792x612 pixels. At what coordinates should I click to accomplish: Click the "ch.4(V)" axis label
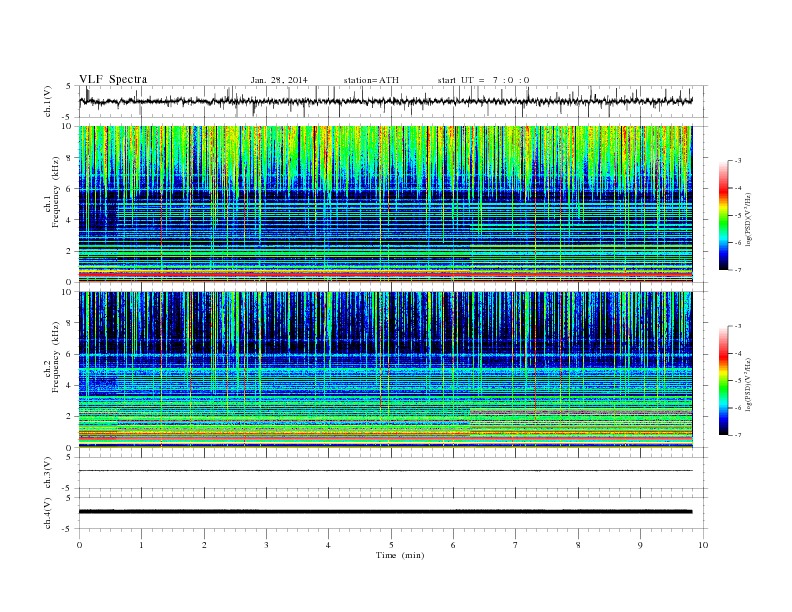[x=48, y=514]
